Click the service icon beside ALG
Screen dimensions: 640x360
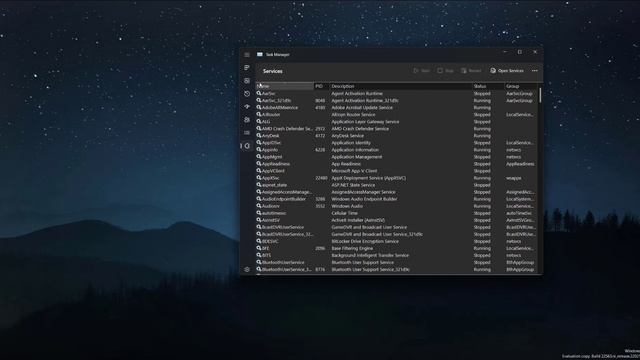[259, 122]
